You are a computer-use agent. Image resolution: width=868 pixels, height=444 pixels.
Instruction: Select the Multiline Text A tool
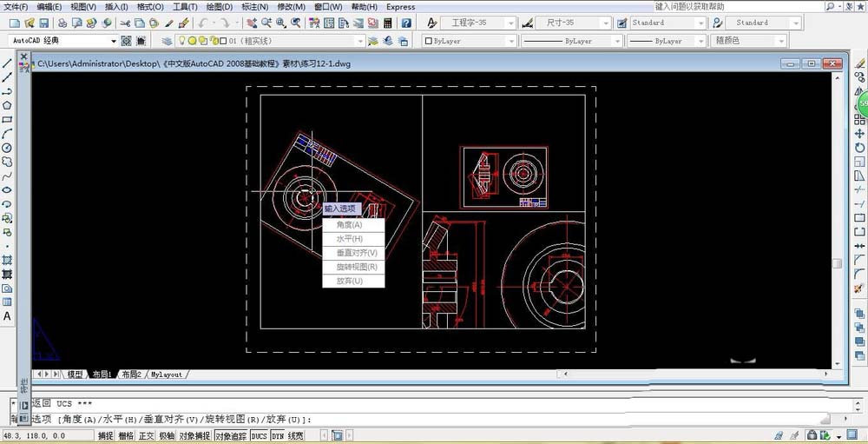tap(7, 316)
